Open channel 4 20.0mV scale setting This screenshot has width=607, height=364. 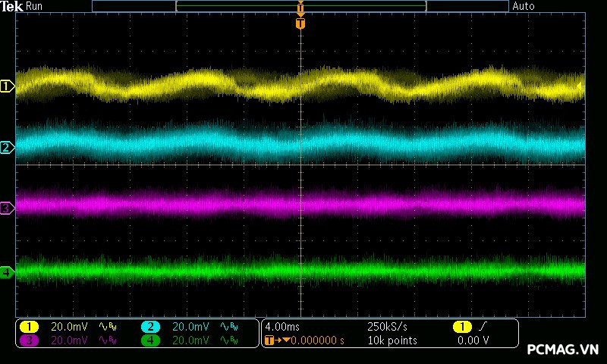coord(189,340)
